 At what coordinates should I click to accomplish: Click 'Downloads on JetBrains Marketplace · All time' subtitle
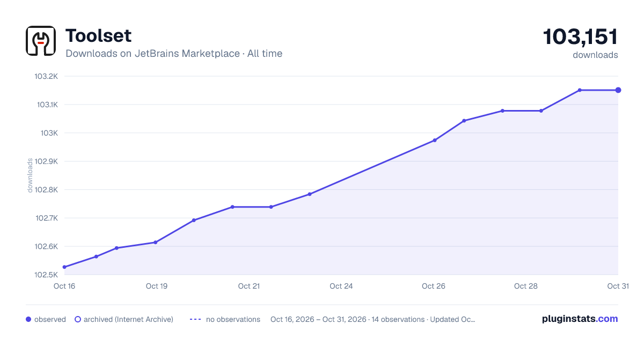coord(174,54)
